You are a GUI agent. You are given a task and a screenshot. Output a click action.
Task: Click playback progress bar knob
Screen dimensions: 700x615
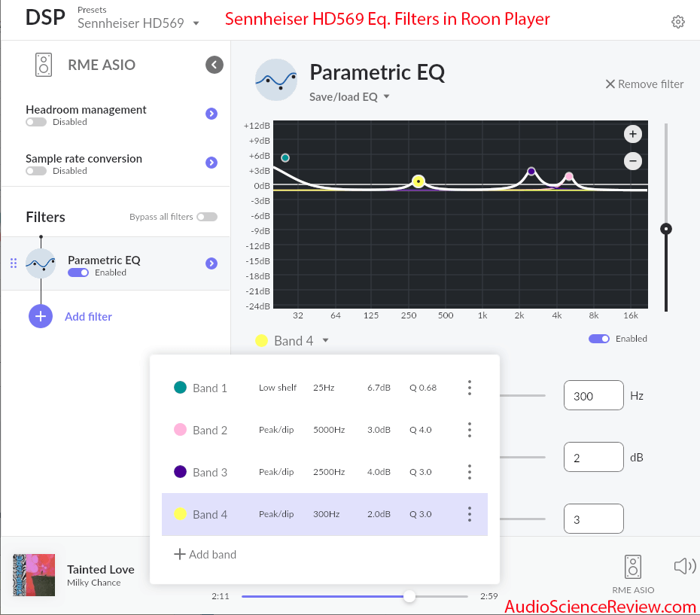pos(409,596)
